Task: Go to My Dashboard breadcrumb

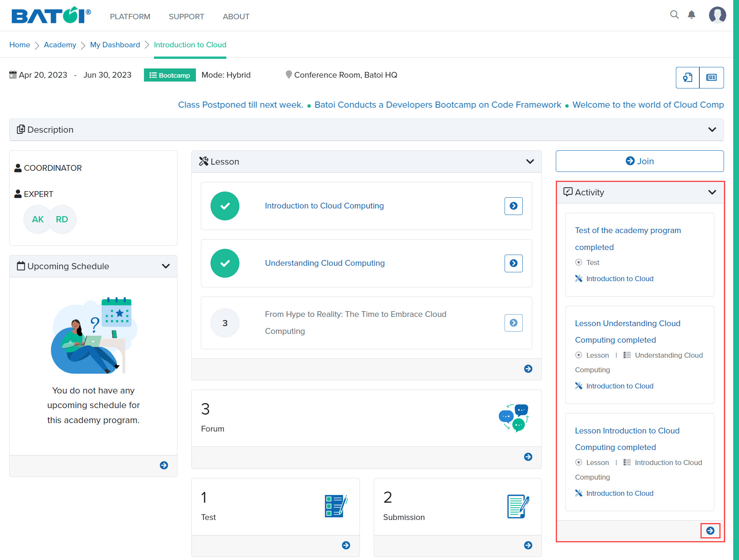Action: pyautogui.click(x=115, y=45)
